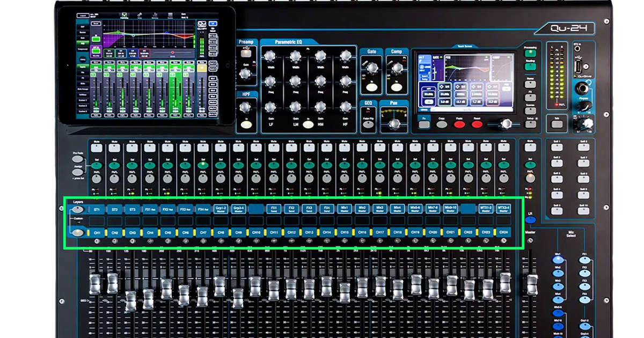Viewport: 644px width, 338px height.
Task: Select channel CH16 with its Sel key
Action: click(361, 165)
